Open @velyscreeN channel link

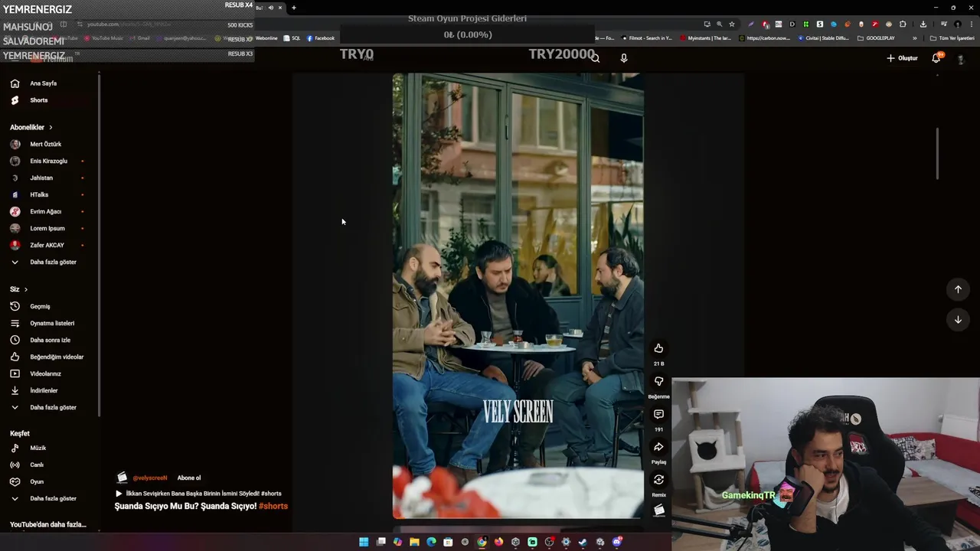[149, 478]
